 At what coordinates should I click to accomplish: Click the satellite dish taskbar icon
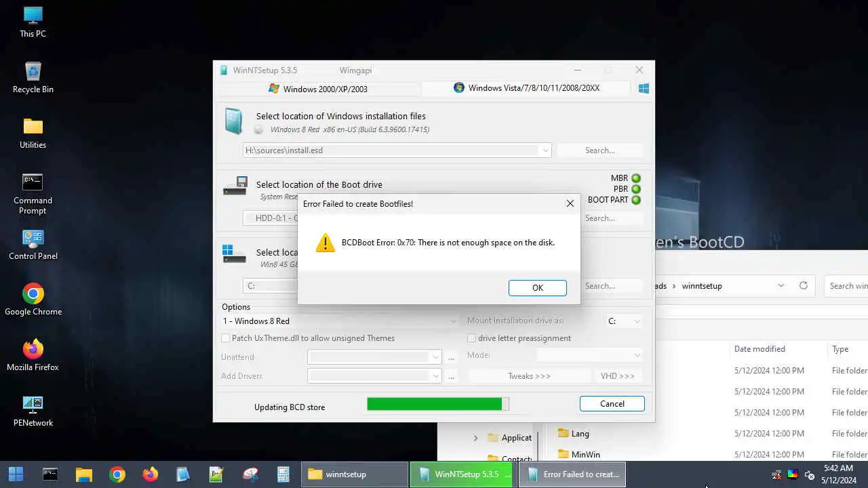point(250,474)
